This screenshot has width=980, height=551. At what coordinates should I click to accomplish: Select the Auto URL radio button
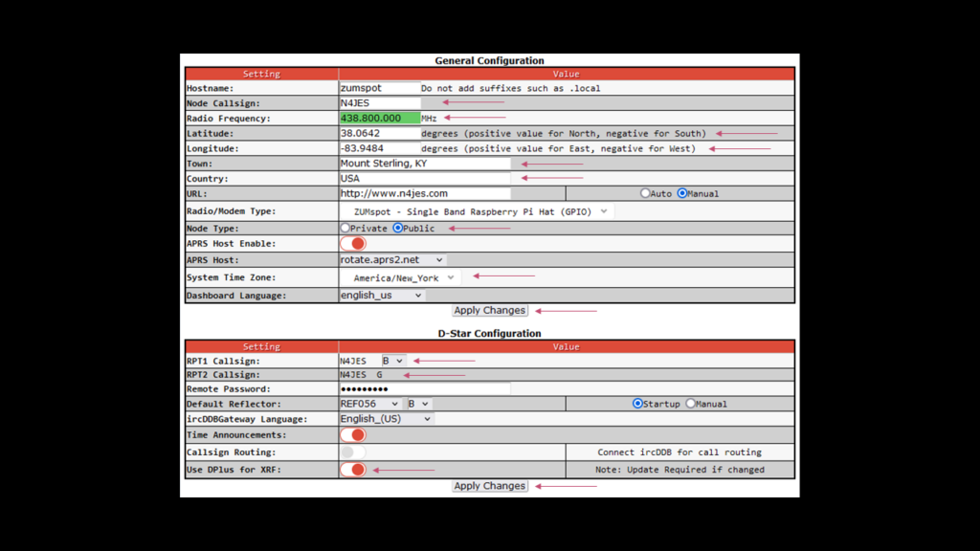click(x=645, y=193)
